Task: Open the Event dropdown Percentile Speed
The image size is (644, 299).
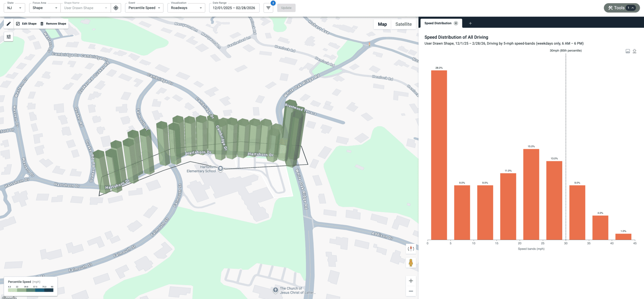Action: click(144, 8)
